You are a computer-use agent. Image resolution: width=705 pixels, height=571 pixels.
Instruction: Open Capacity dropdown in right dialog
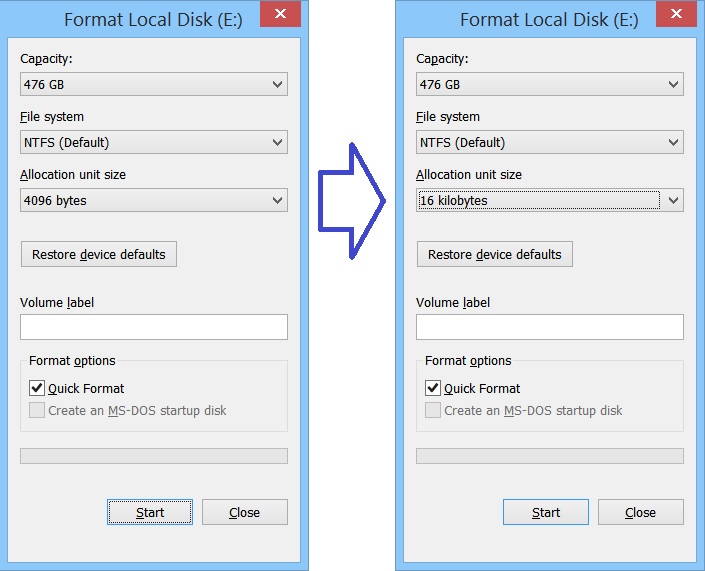549,84
